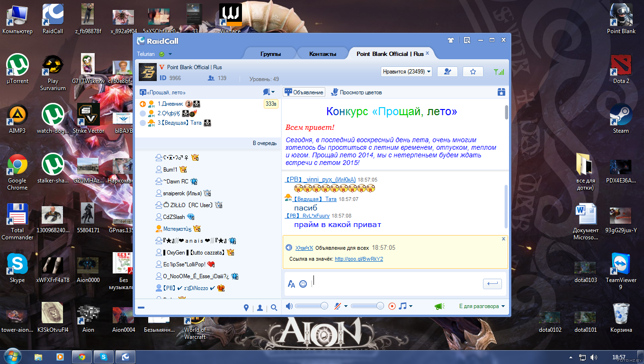644x364 pixels.
Task: Open RaidCall main menu icon in title bar
Action: pyautogui.click(x=467, y=40)
